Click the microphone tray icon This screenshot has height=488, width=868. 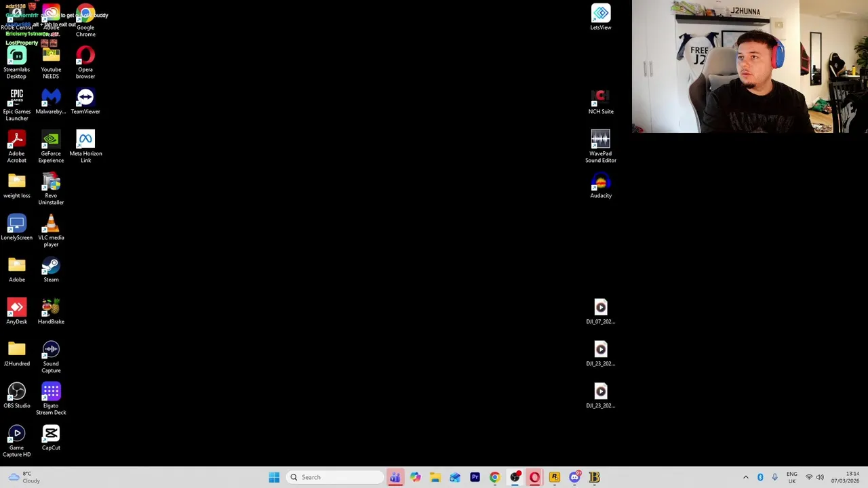pyautogui.click(x=774, y=477)
